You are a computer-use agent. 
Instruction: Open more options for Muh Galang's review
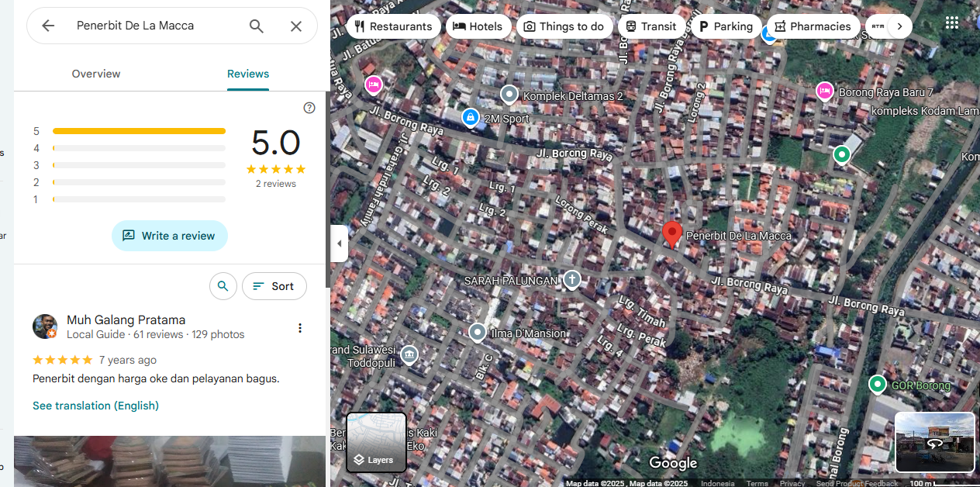click(300, 328)
